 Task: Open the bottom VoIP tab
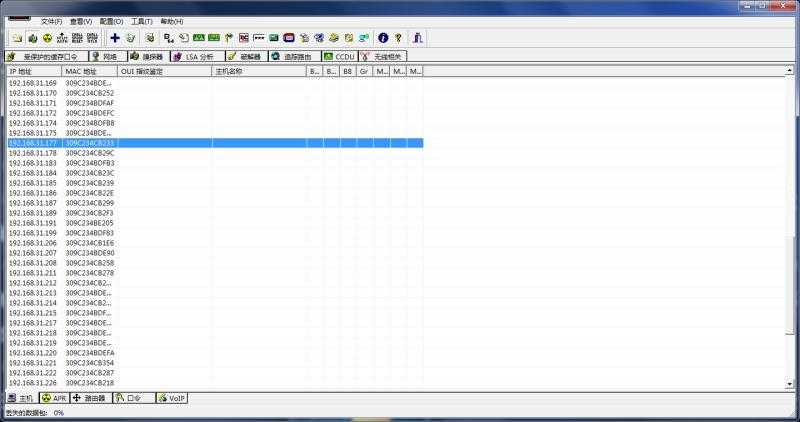pos(172,398)
